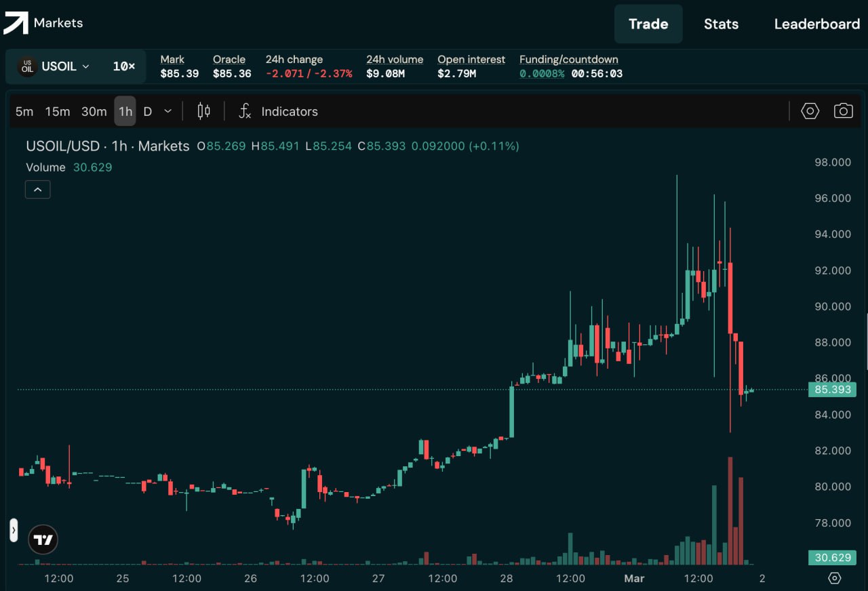868x591 pixels.
Task: Open the candlestick chart style menu
Action: coord(203,111)
